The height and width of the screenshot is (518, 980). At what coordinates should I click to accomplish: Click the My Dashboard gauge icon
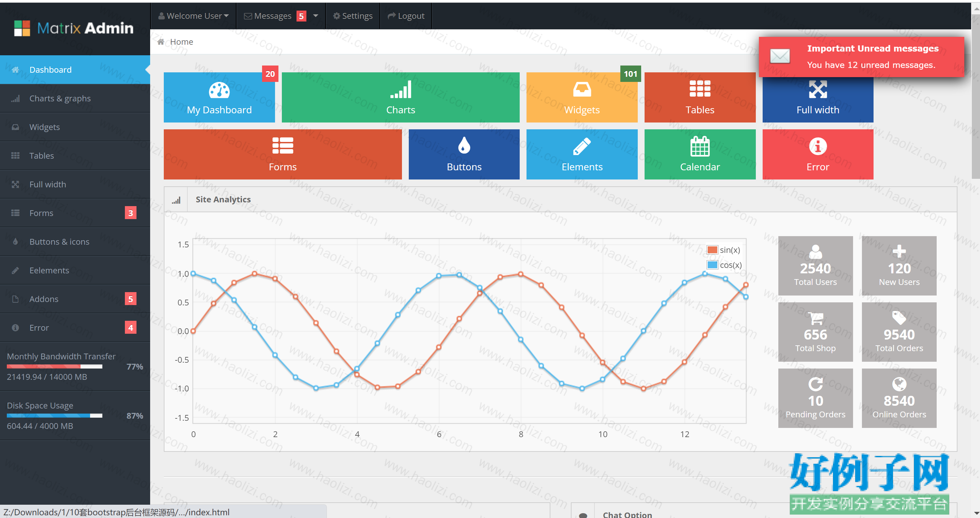pyautogui.click(x=219, y=90)
